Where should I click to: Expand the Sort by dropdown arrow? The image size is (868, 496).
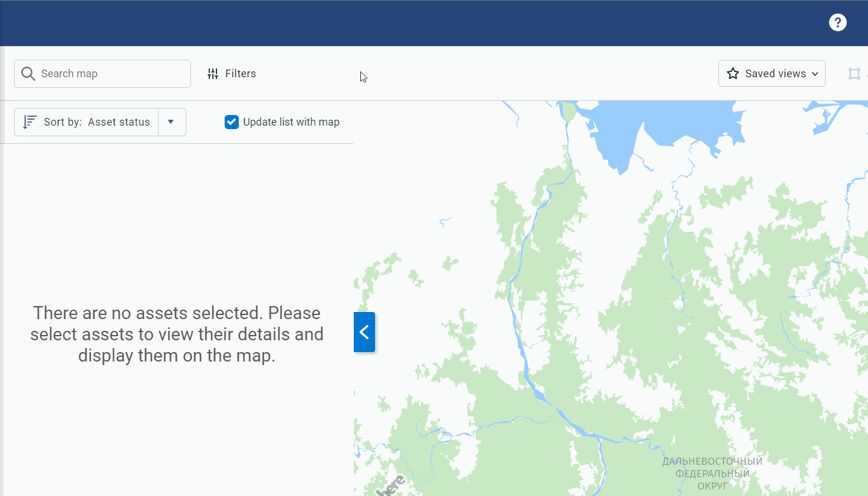172,121
